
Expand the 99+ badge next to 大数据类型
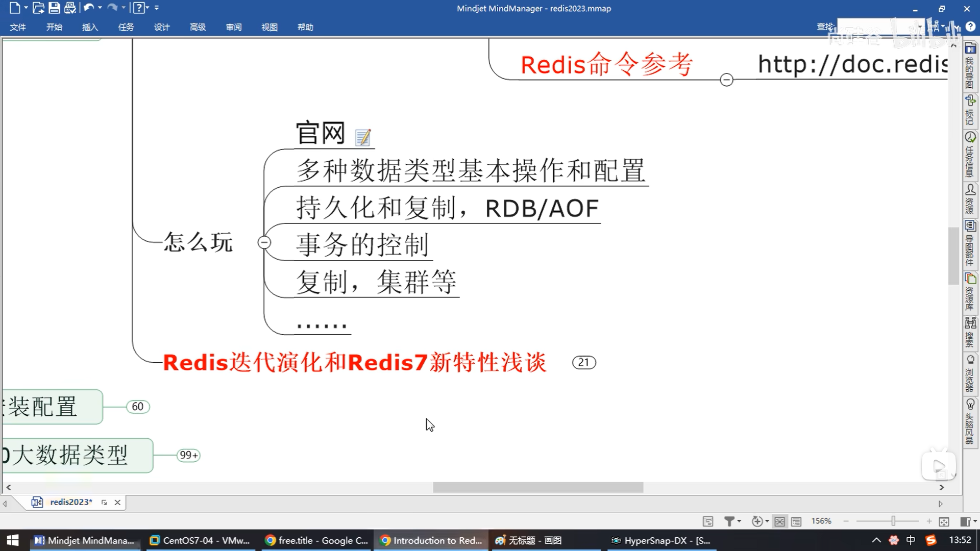188,455
